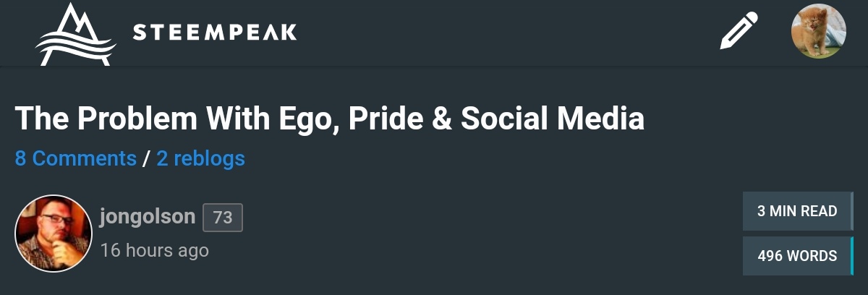The width and height of the screenshot is (868, 295).
Task: Click the 3 MIN READ badge
Action: (x=797, y=211)
